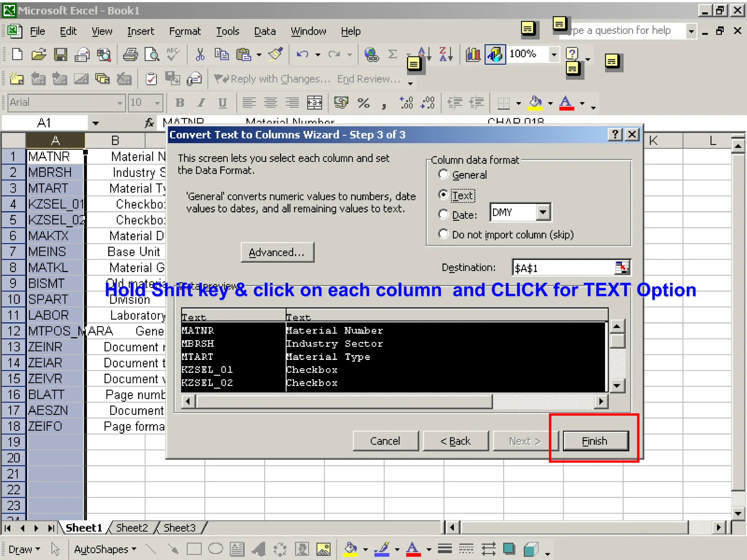The height and width of the screenshot is (560, 747).
Task: Open the AutoShapes menu dropdown
Action: 105,549
